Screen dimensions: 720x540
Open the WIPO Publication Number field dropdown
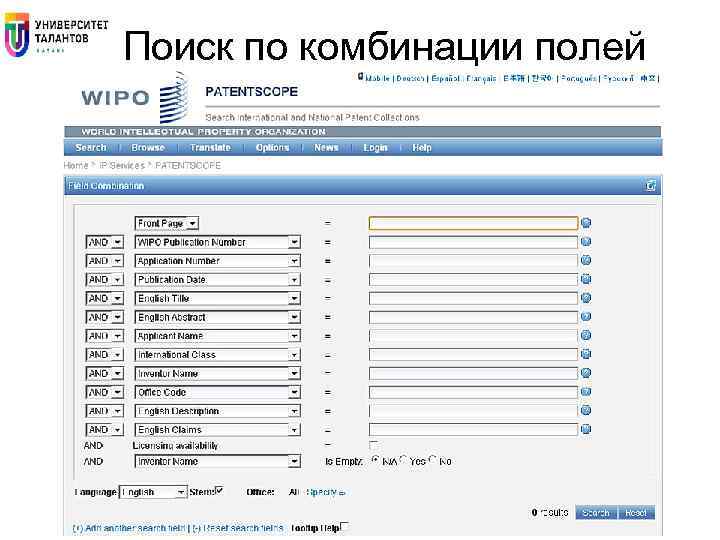pyautogui.click(x=218, y=242)
